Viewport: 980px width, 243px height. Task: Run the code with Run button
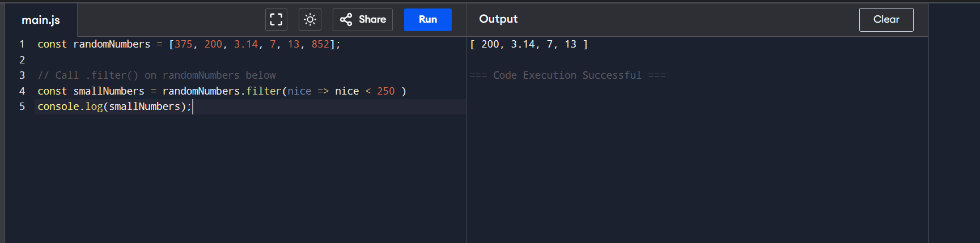tap(428, 19)
